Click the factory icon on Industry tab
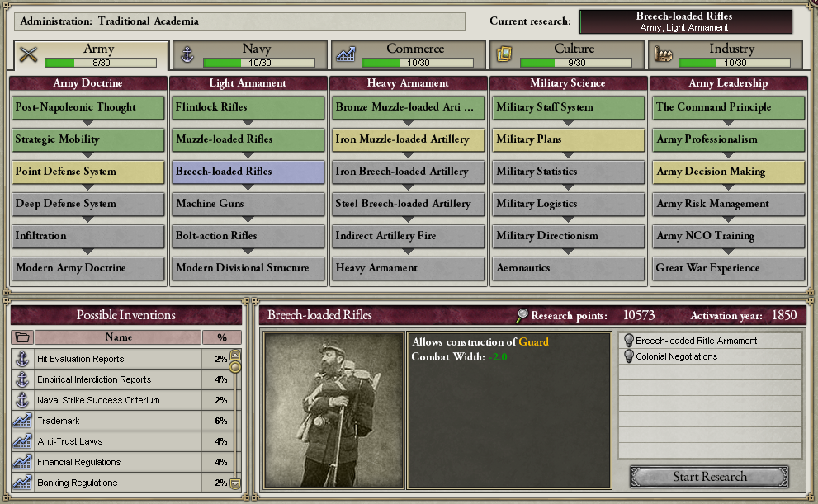818x504 pixels. tap(663, 54)
